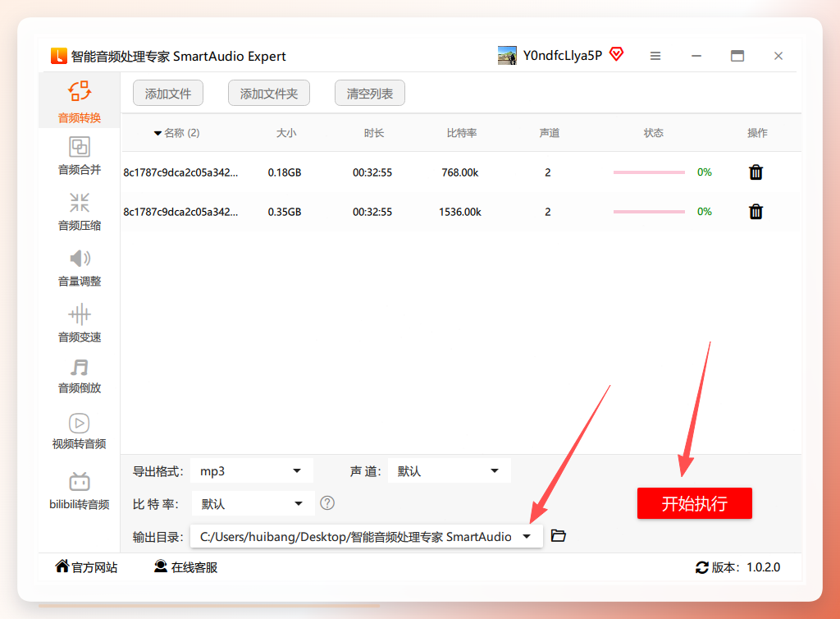
Task: Minimize the SmartAudio window
Action: [x=696, y=56]
